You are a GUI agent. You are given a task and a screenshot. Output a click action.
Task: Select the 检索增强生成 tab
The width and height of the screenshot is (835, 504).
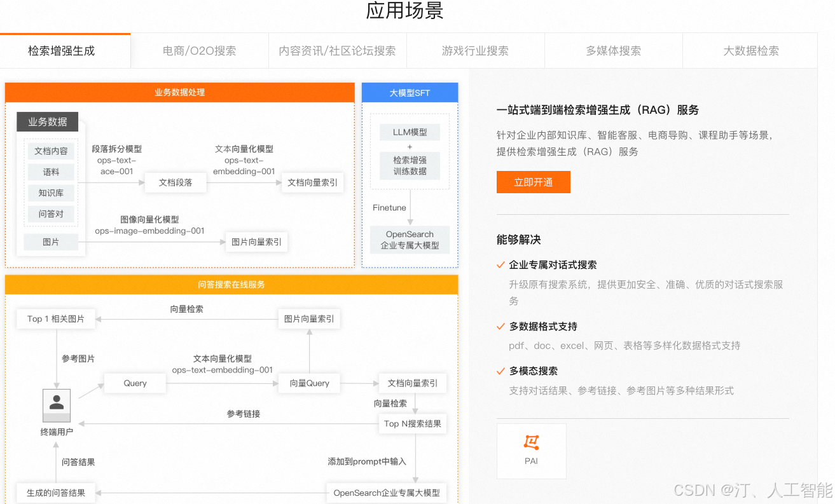pyautogui.click(x=65, y=51)
